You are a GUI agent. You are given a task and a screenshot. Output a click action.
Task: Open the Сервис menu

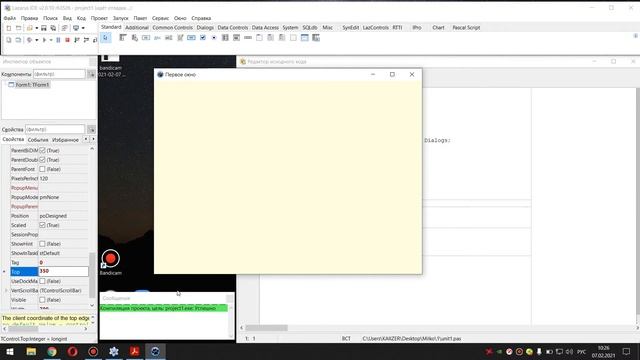coord(160,18)
